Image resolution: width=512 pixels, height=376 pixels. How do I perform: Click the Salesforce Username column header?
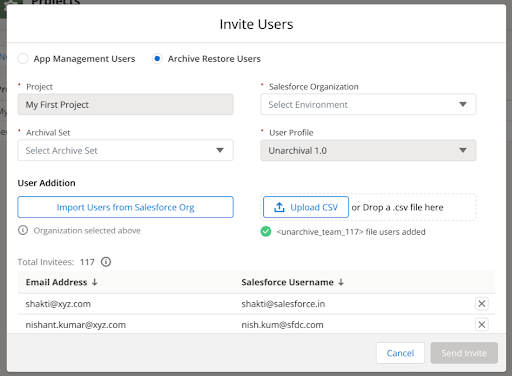pyautogui.click(x=287, y=282)
